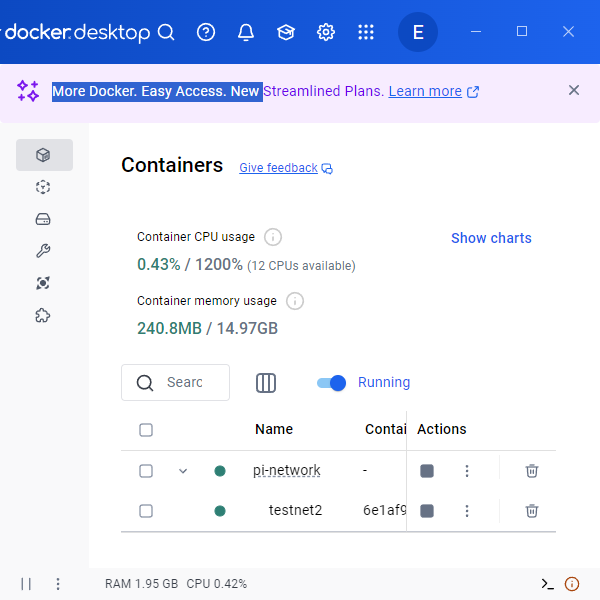Open more actions for pi-network
This screenshot has width=600, height=600.
pyautogui.click(x=467, y=471)
